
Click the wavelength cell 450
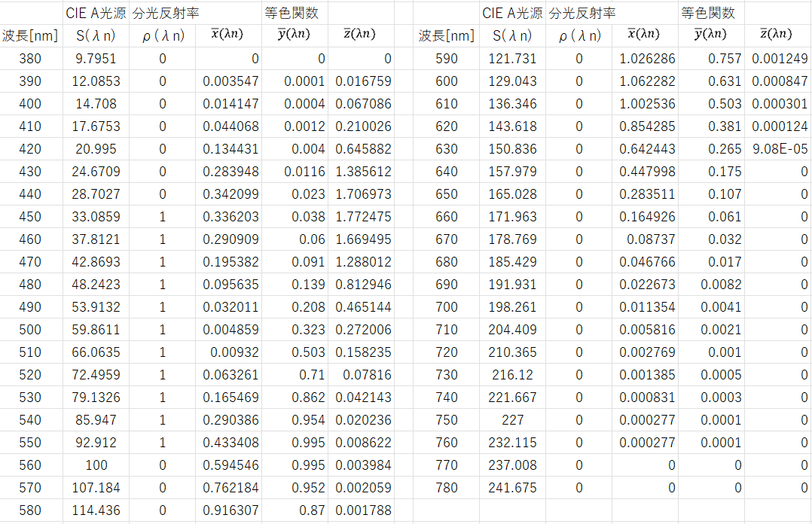pos(32,217)
